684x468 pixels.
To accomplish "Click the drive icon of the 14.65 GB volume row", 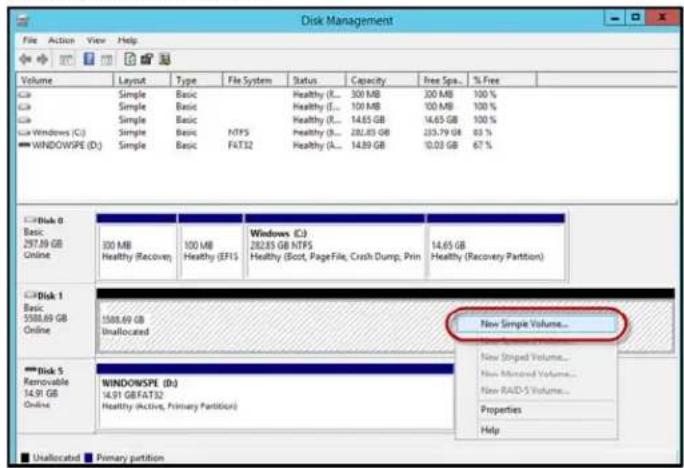I will tap(24, 120).
